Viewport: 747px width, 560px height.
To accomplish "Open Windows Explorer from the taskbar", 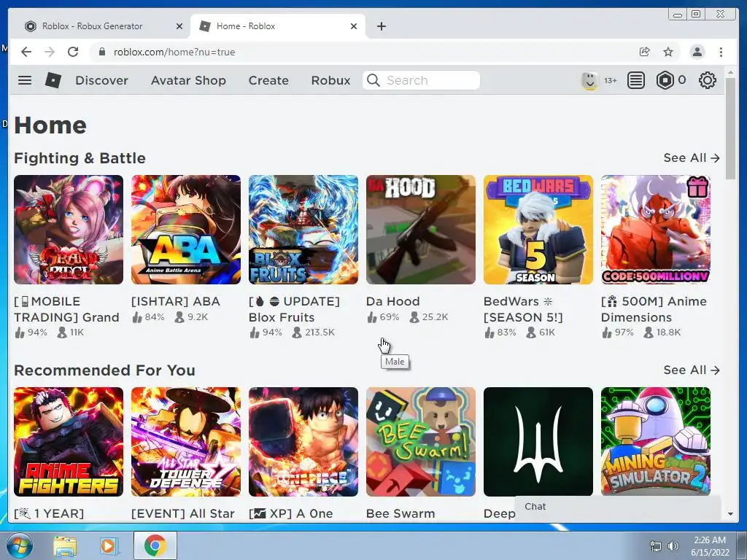I will [x=65, y=545].
